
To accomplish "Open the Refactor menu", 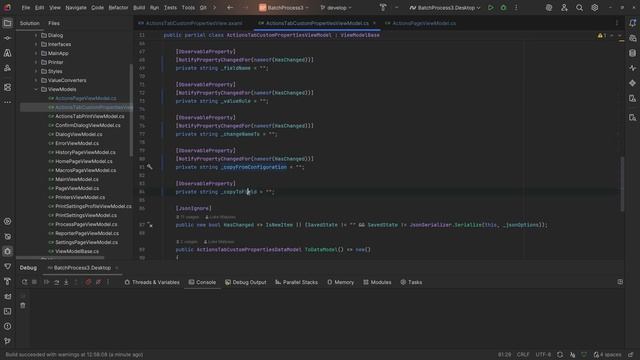I will point(118,8).
